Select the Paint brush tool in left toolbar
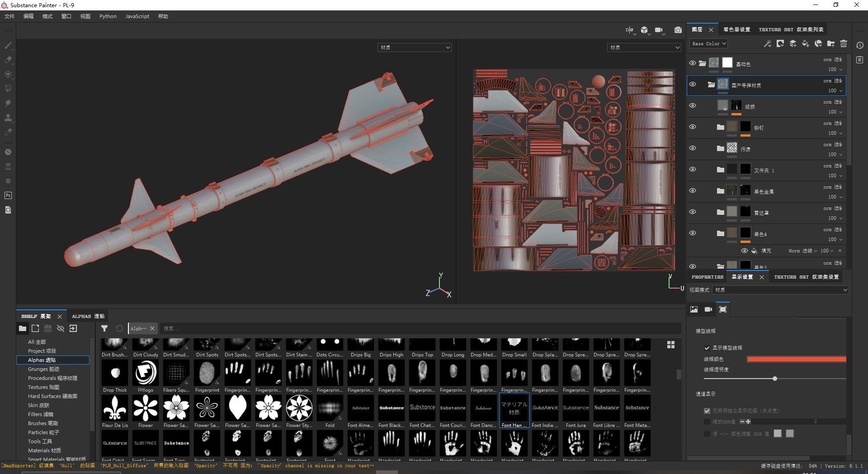868x474 pixels. [8, 45]
